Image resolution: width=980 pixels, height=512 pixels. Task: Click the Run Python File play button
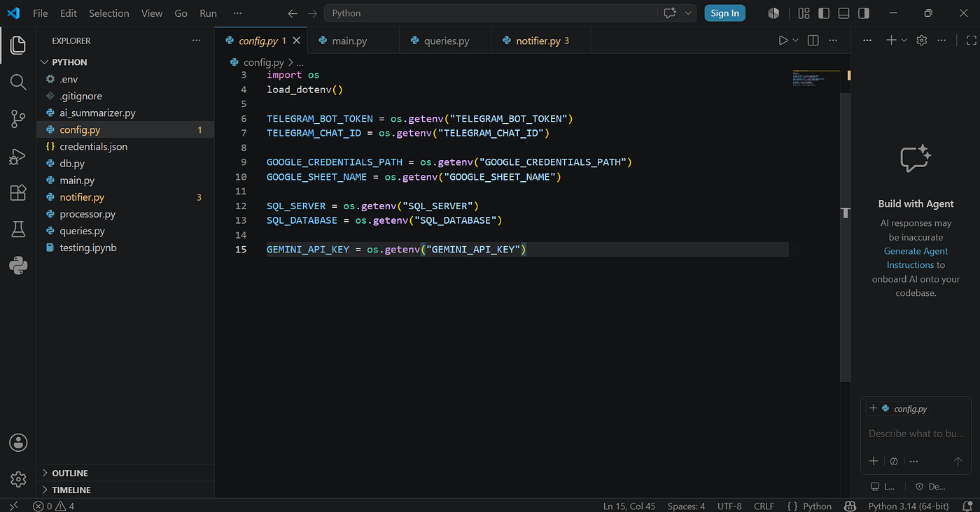click(783, 41)
